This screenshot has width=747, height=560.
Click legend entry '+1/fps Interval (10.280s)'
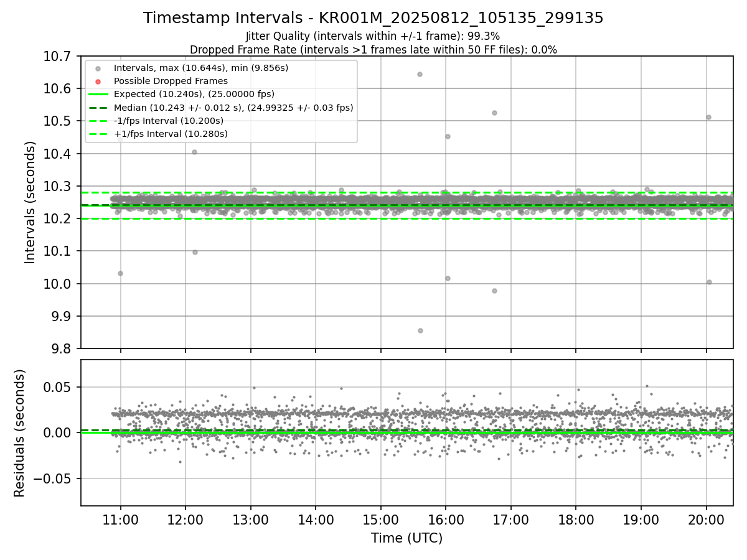tap(171, 134)
